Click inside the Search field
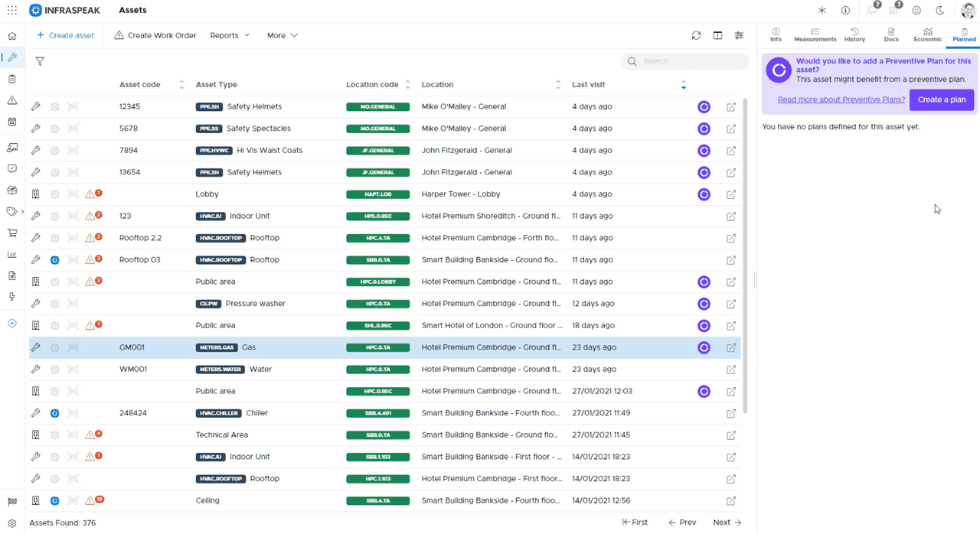This screenshot has height=534, width=980. click(685, 60)
